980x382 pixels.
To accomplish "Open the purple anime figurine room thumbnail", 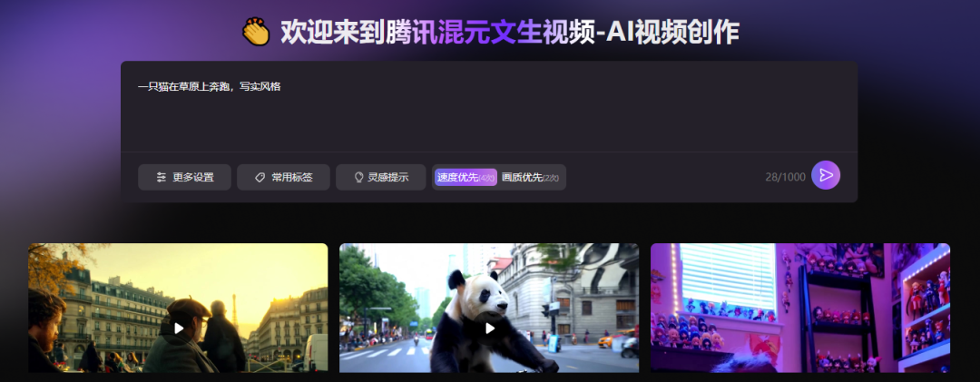I will point(800,308).
